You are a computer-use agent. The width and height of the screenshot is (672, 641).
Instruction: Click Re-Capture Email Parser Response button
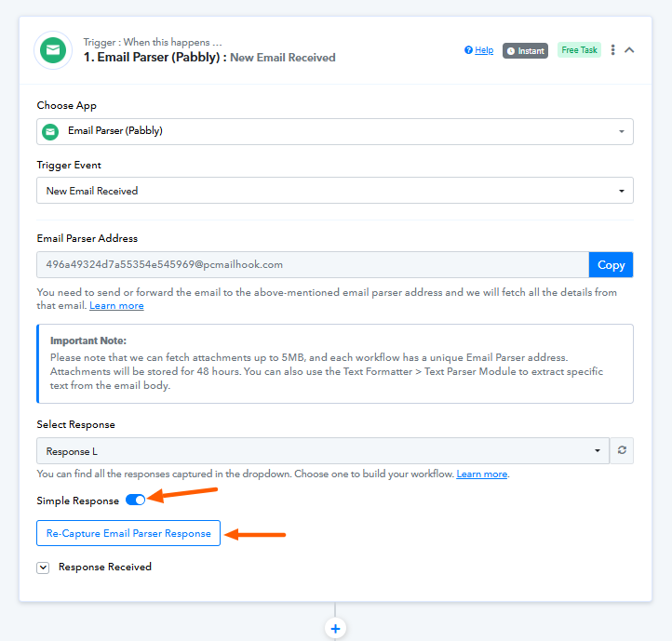point(128,533)
